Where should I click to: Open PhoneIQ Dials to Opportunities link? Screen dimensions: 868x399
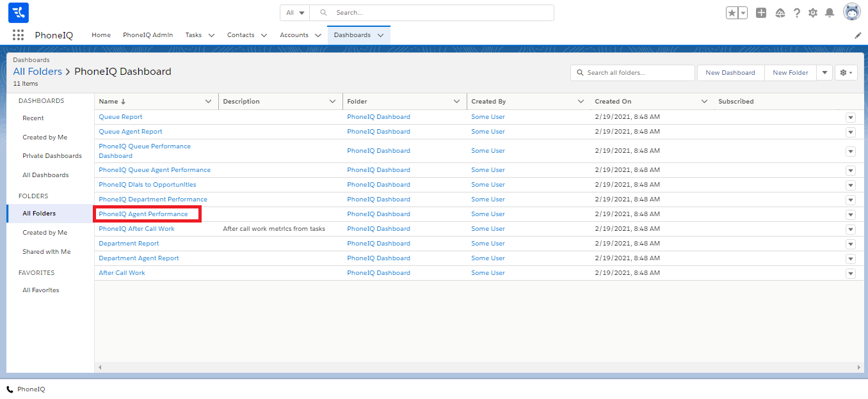click(147, 185)
